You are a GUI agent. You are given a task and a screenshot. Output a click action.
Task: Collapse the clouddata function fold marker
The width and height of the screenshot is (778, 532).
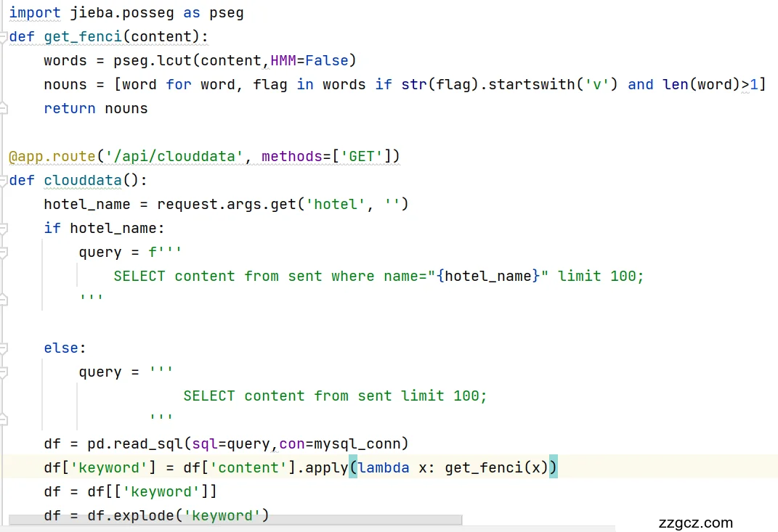(x=4, y=181)
